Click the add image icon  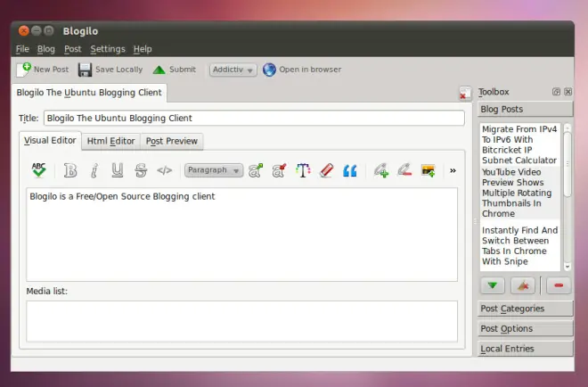(429, 170)
